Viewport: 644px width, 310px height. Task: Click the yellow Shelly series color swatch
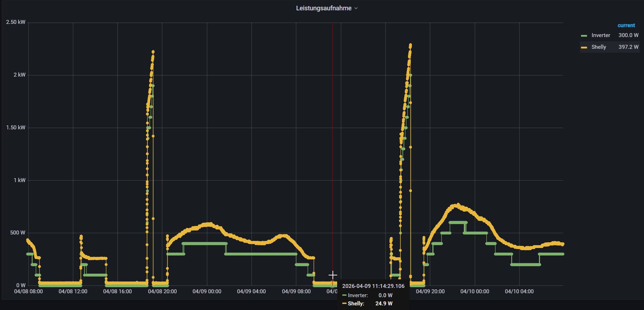[x=584, y=47]
